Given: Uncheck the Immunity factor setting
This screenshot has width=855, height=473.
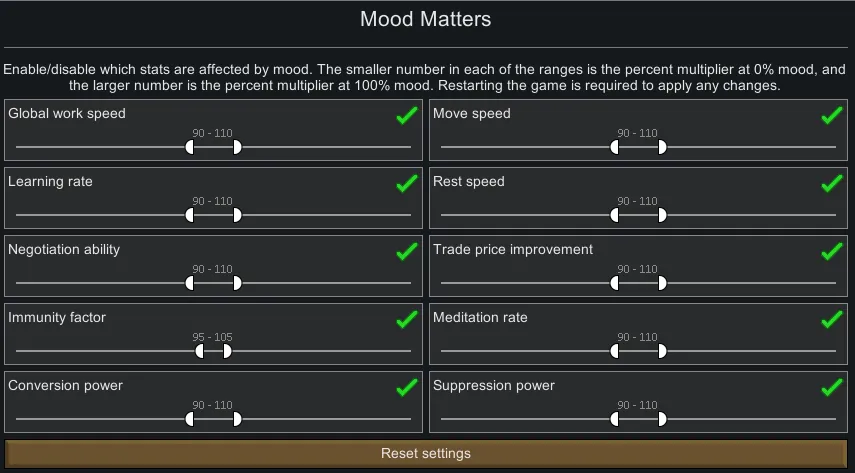Looking at the screenshot, I should point(406,320).
